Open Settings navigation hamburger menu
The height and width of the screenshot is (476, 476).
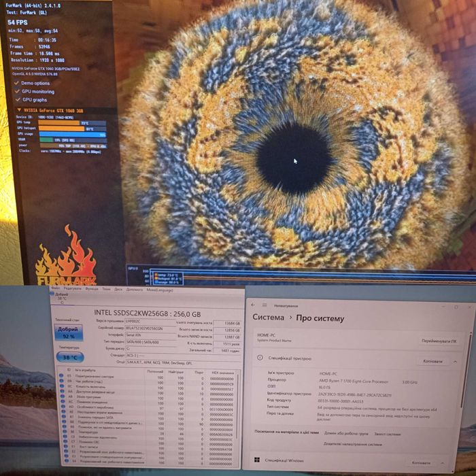coord(265,305)
